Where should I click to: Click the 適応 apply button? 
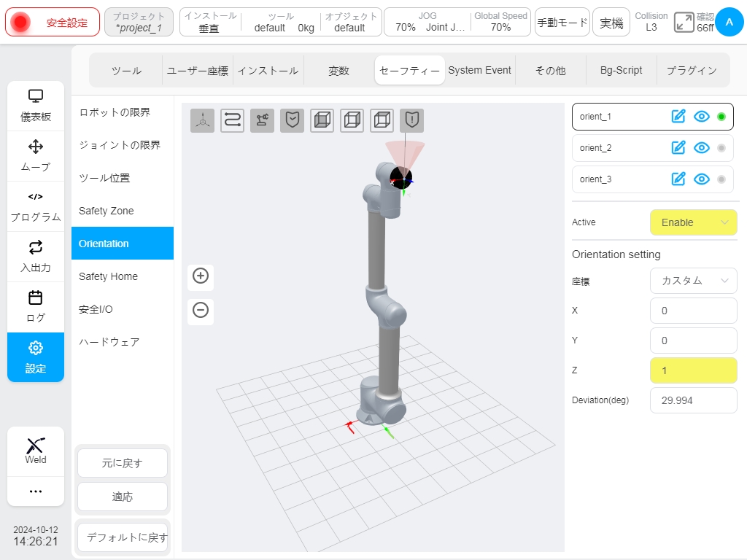[123, 497]
